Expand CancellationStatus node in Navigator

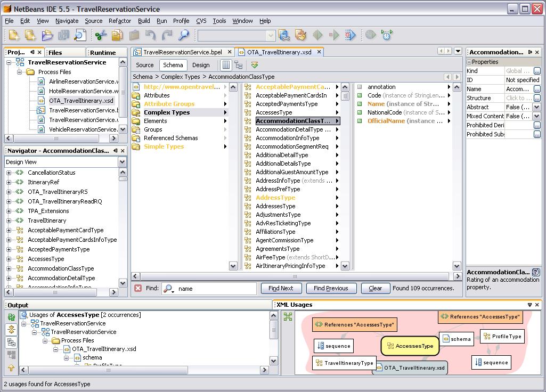point(9,173)
